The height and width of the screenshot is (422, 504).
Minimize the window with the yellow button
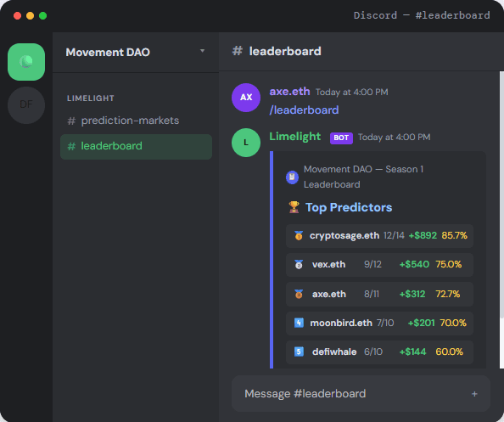31,16
